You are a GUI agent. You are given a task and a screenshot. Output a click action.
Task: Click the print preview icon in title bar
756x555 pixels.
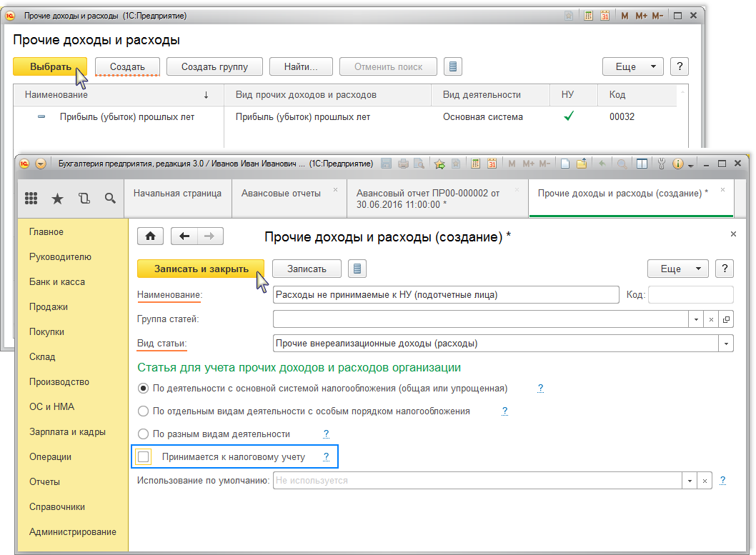pos(419,164)
